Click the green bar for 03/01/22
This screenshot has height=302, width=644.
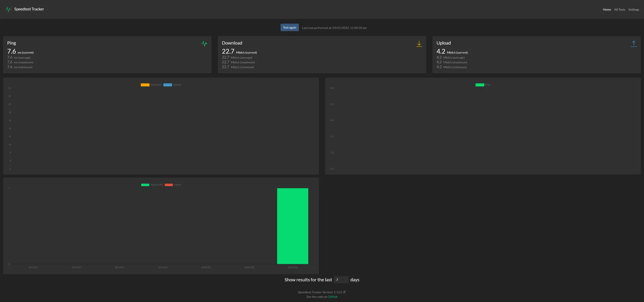click(292, 226)
